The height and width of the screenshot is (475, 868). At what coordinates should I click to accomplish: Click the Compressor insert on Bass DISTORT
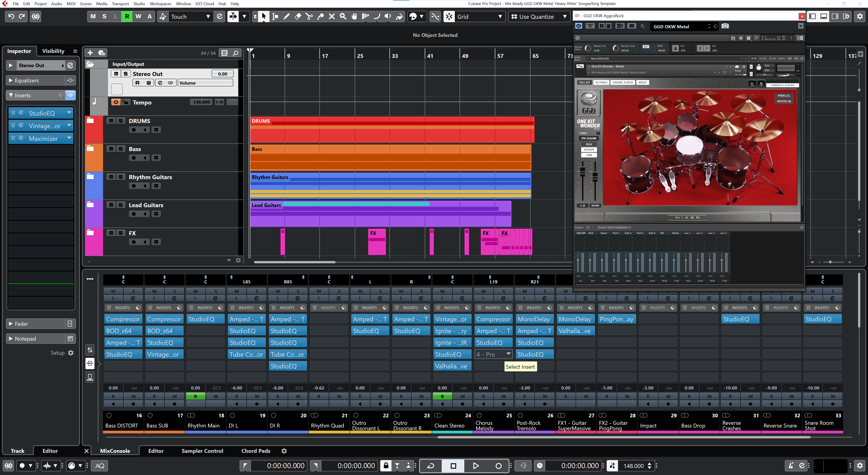pyautogui.click(x=123, y=319)
